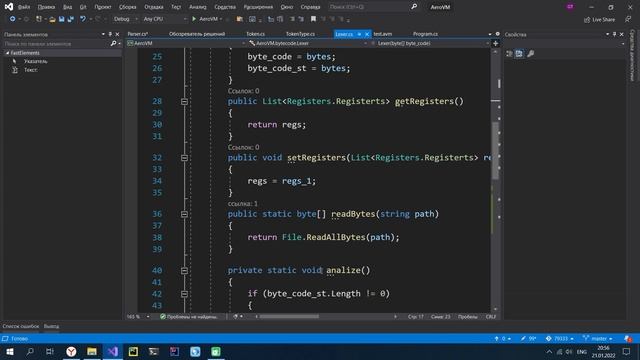Click the feedback icon next to Live Share

[x=628, y=19]
